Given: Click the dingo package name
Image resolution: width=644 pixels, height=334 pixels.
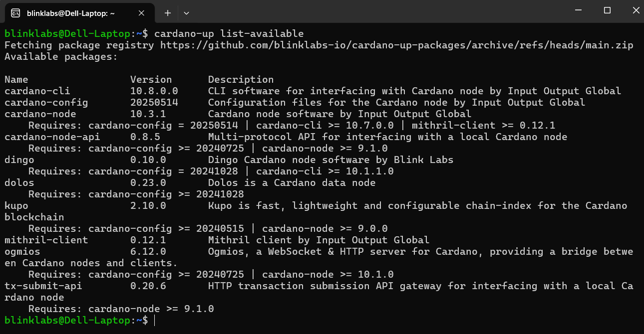Looking at the screenshot, I should click(19, 160).
